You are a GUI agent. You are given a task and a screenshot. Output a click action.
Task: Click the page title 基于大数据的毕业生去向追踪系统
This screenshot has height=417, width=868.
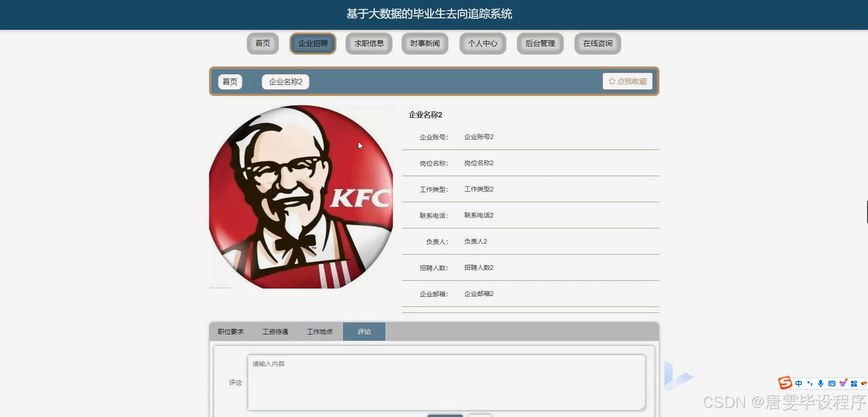[429, 14]
